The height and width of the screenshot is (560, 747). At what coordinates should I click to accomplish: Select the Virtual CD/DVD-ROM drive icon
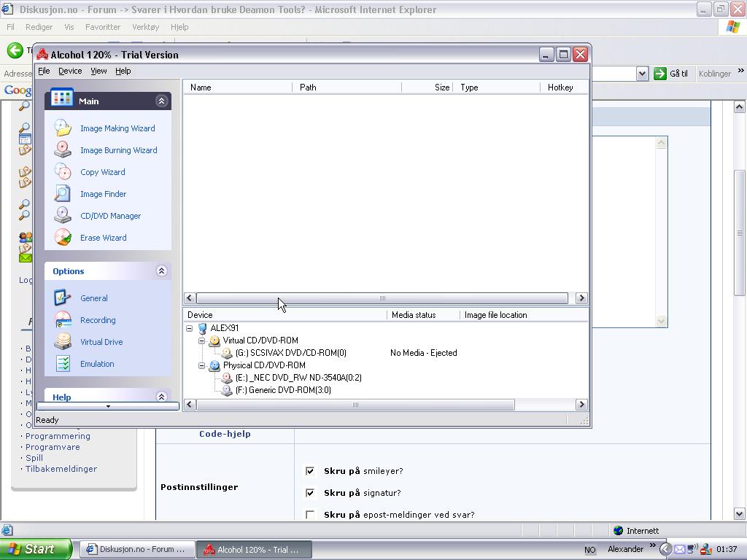(215, 341)
